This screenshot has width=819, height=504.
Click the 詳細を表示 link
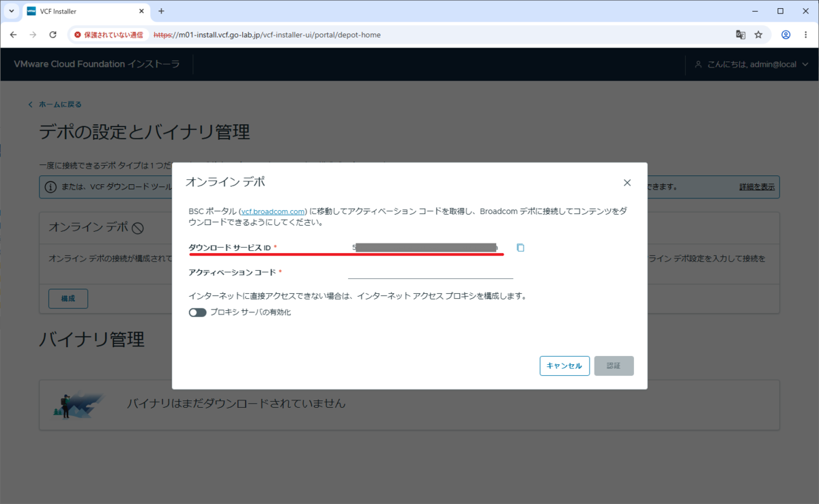[x=757, y=187]
